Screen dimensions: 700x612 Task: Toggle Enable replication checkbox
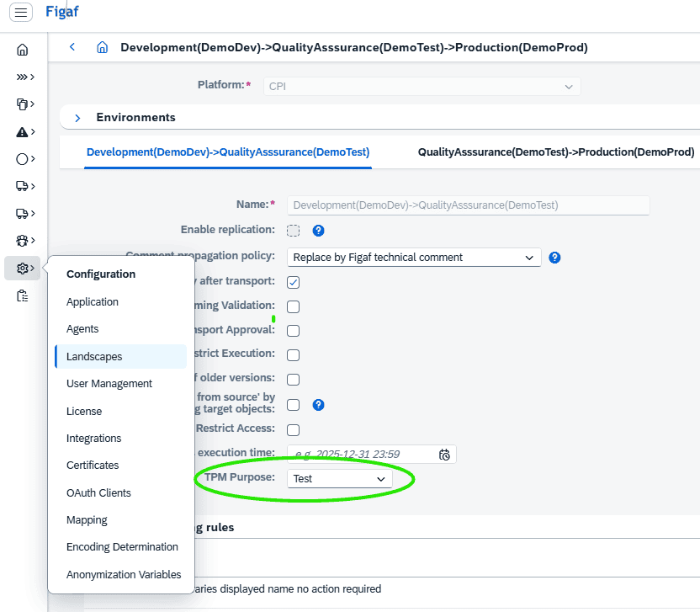(x=294, y=231)
